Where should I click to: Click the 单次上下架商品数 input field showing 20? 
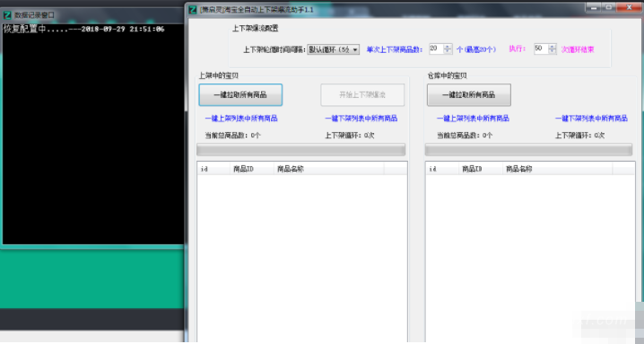[x=436, y=49]
